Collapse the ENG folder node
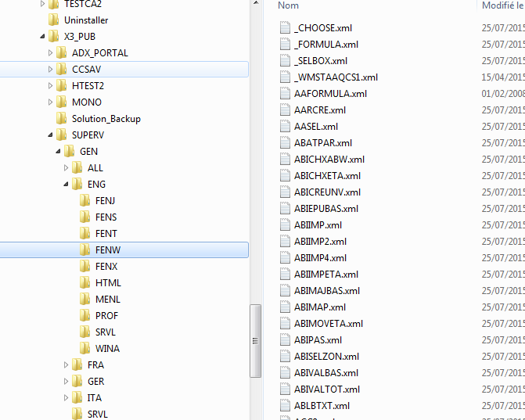Screen dimensions: 525x420 67,185
